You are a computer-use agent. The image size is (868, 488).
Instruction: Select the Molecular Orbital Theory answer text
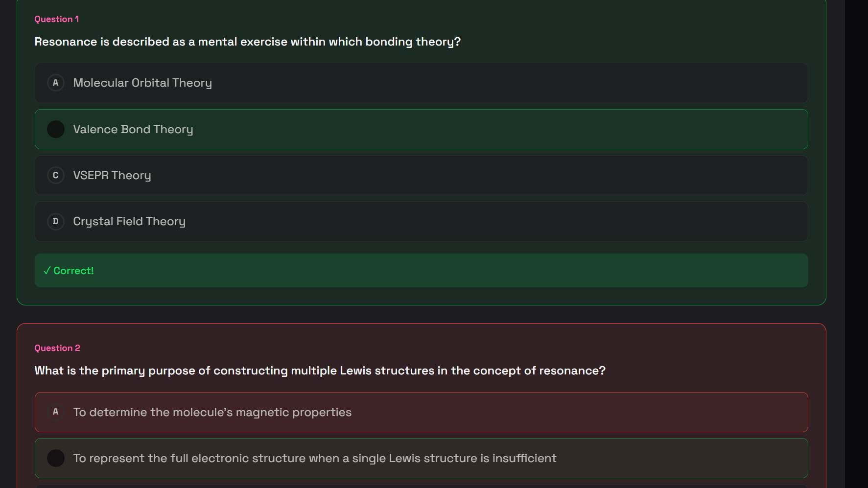(x=142, y=83)
